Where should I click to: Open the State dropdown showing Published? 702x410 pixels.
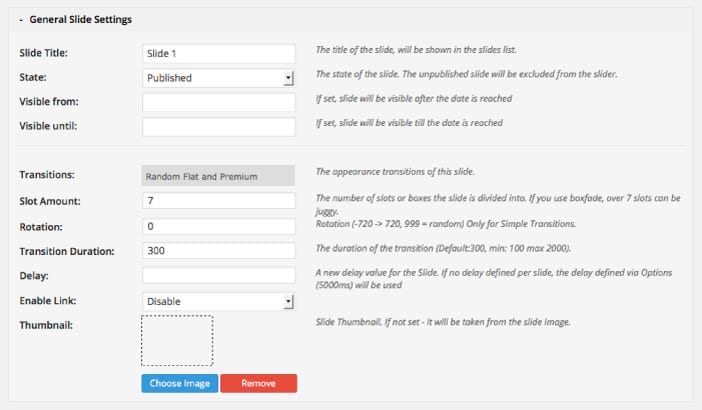219,77
